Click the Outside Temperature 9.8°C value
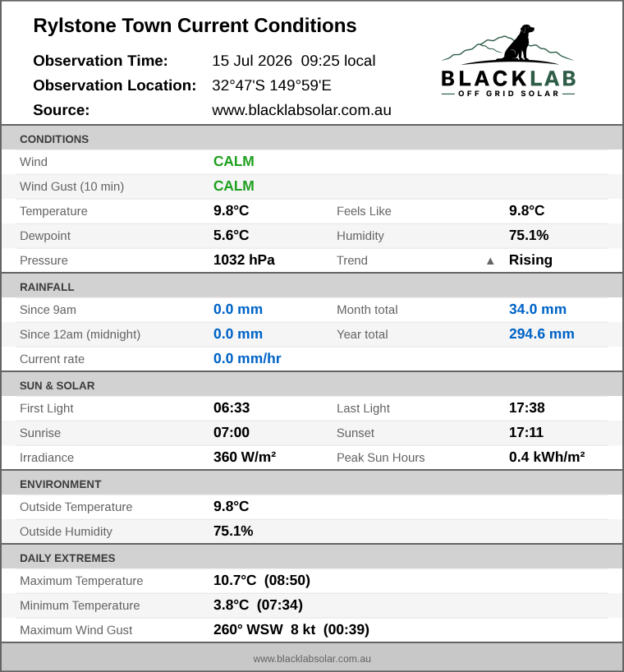Viewport: 624px width, 672px height. (232, 506)
